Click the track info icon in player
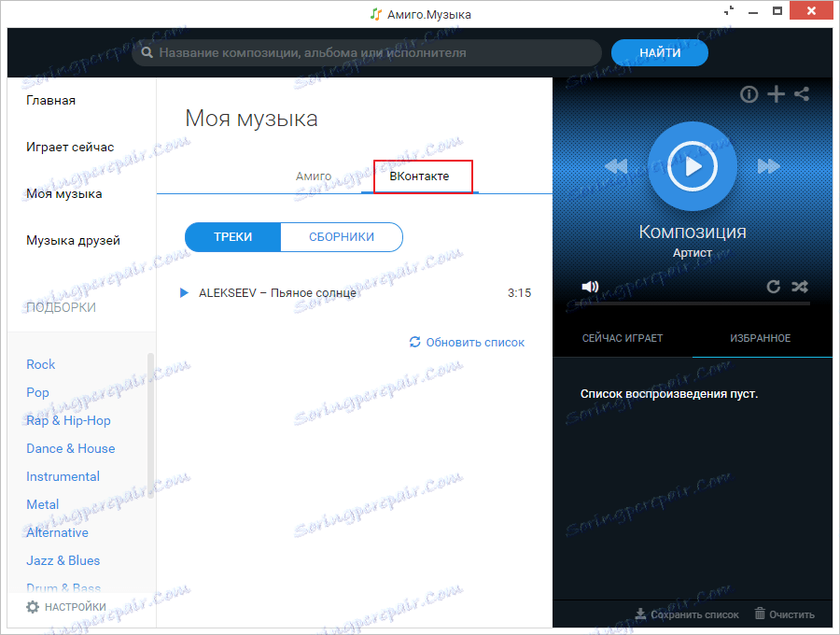This screenshot has height=635, width=840. point(749,95)
